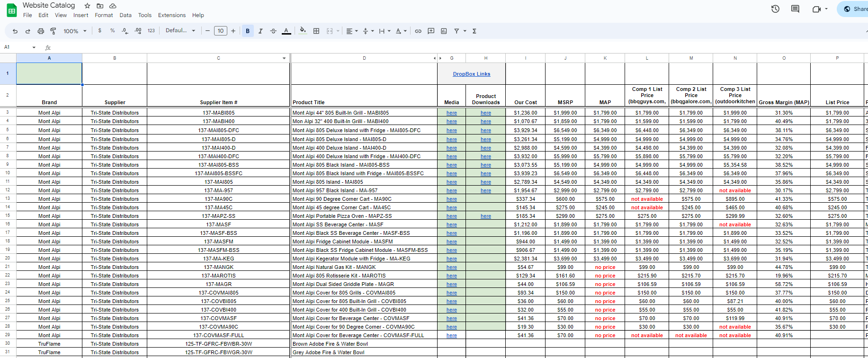This screenshot has width=868, height=358.
Task: Open the functions sigma icon
Action: coord(474,31)
